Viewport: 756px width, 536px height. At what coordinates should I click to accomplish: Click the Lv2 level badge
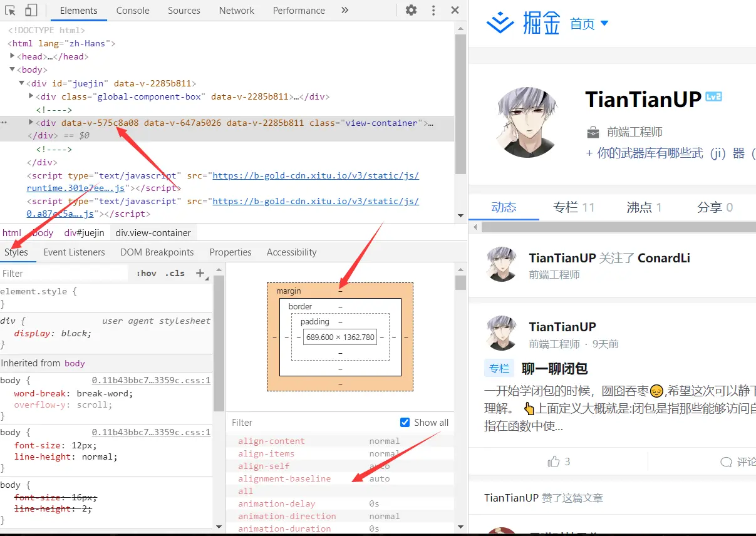point(713,97)
